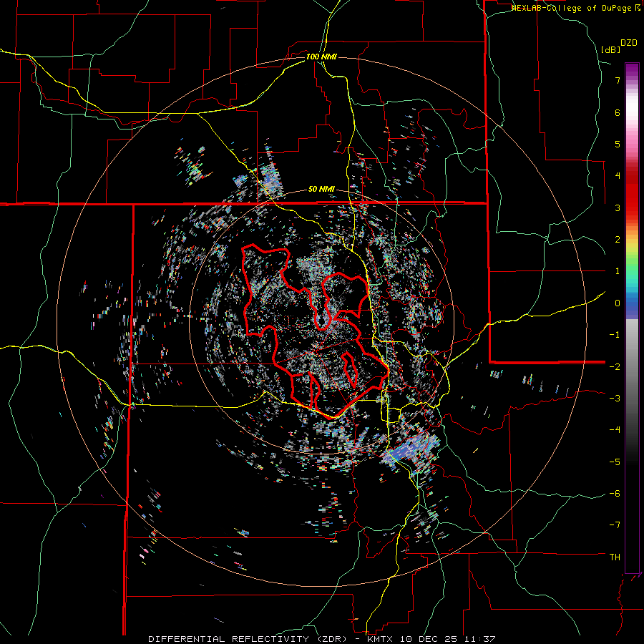Click the -6 value on the color scale
This screenshot has width=644, height=644.
(x=615, y=494)
